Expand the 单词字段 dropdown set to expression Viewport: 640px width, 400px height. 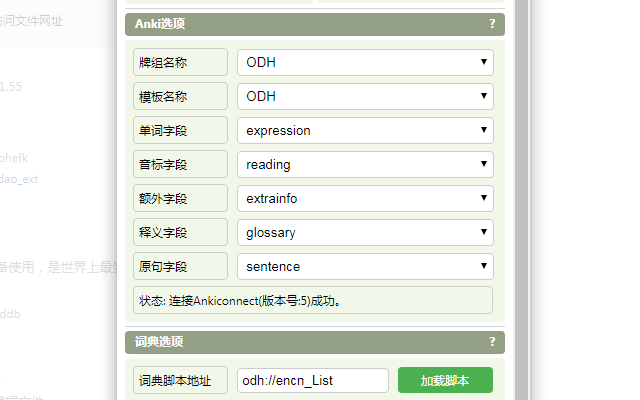point(365,130)
